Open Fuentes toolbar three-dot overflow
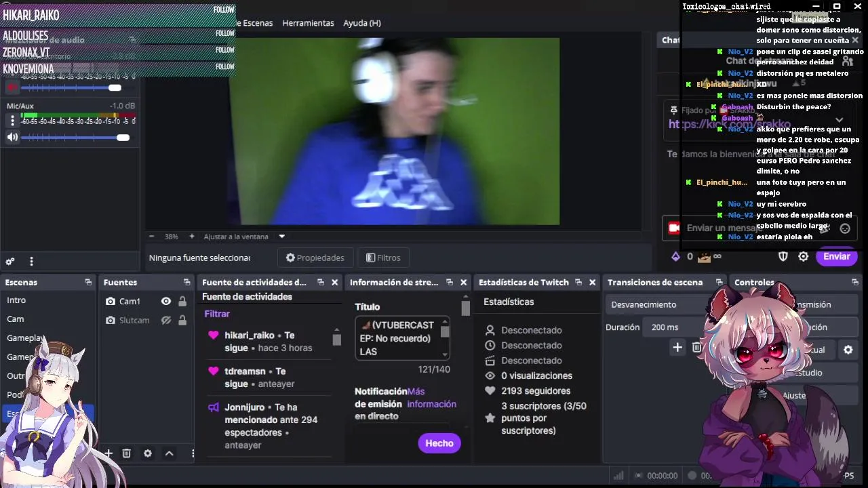Screen dimensions: 868x488 tap(193, 453)
